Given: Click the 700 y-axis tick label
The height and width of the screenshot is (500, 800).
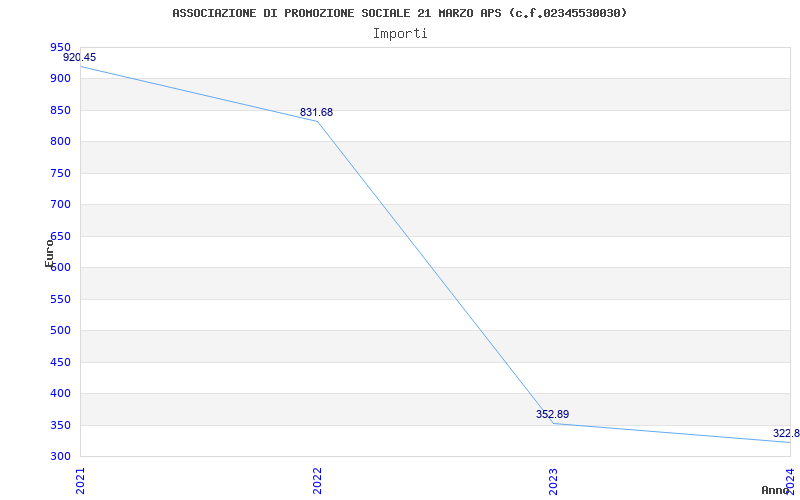Looking at the screenshot, I should tap(60, 205).
